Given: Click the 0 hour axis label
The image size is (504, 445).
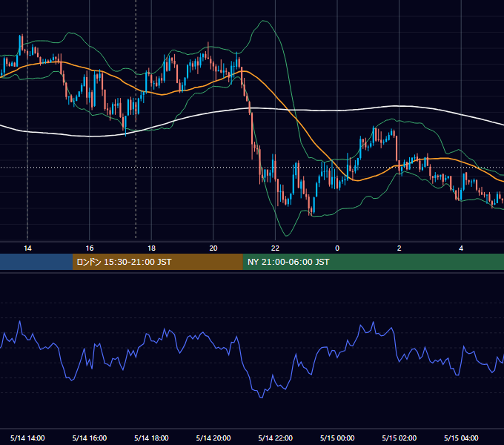Looking at the screenshot, I should click(x=337, y=248).
